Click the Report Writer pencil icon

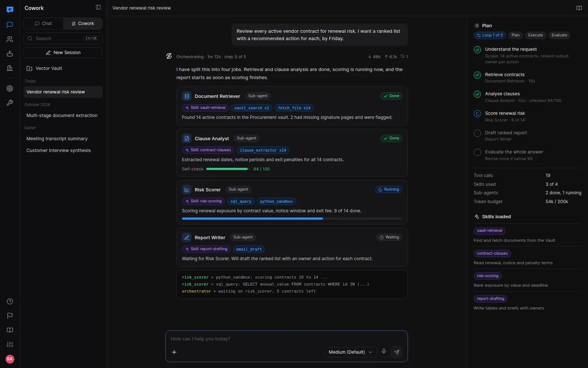187,237
